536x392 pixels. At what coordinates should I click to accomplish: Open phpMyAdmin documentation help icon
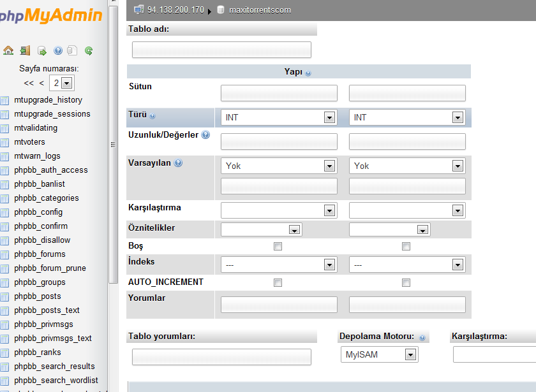point(58,50)
